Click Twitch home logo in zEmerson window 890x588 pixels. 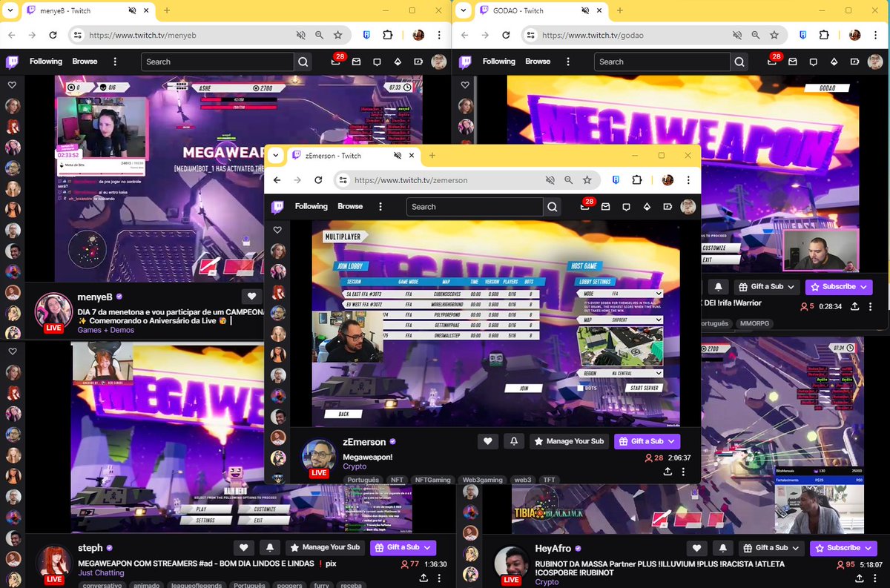(277, 207)
